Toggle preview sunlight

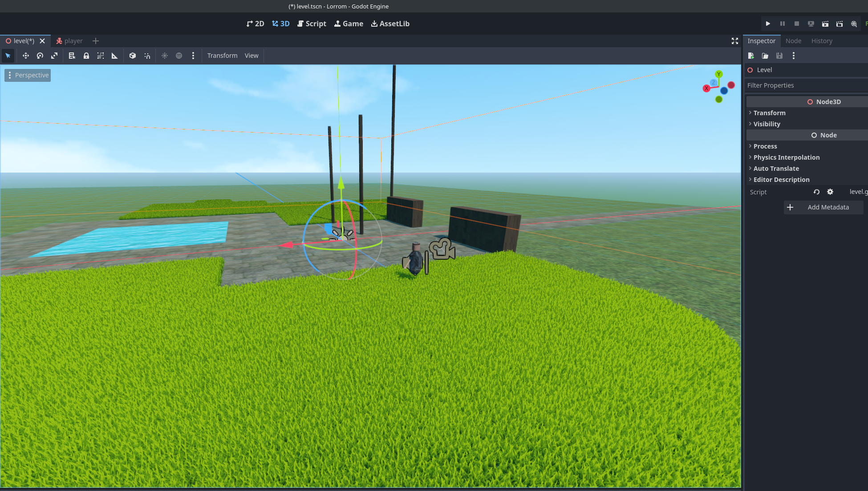click(x=165, y=56)
